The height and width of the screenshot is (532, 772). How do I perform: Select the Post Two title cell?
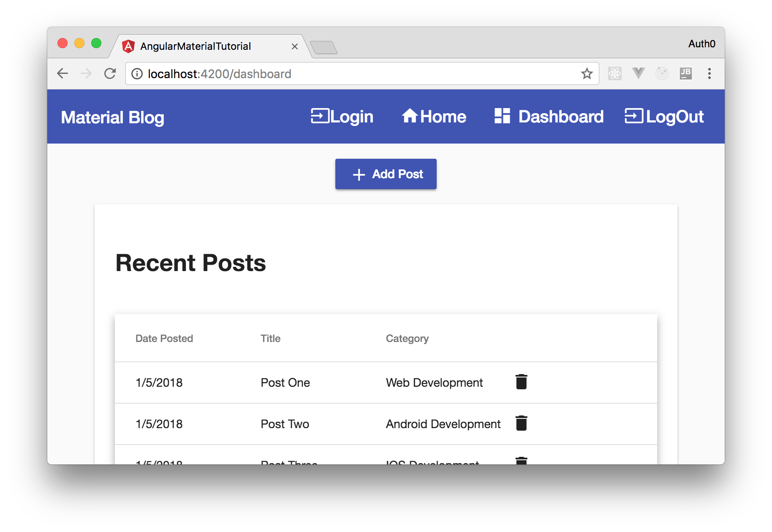[x=285, y=424]
